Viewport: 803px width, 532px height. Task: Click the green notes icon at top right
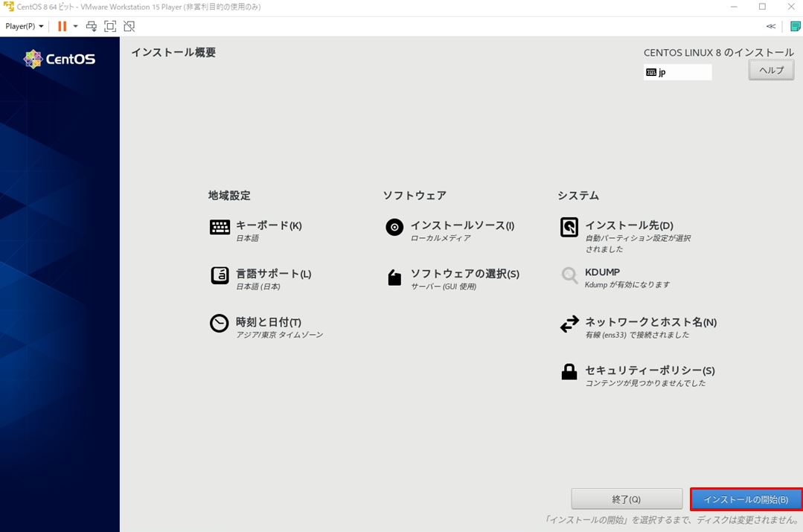tap(796, 26)
